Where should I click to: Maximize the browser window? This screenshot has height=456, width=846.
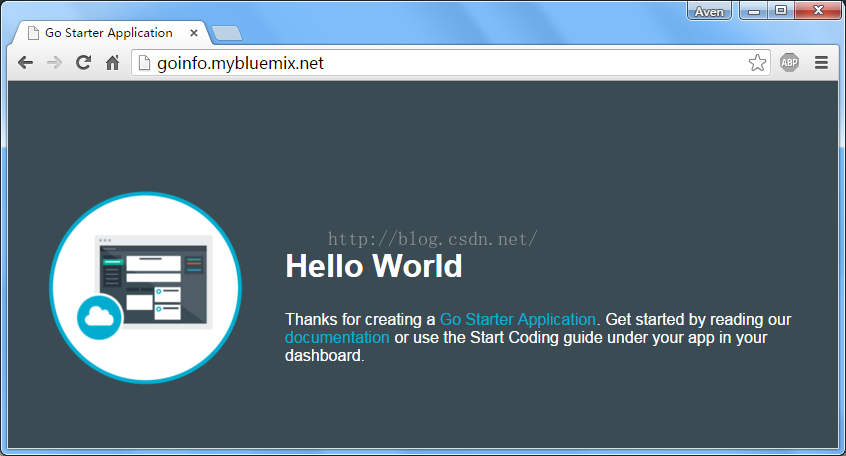[781, 11]
